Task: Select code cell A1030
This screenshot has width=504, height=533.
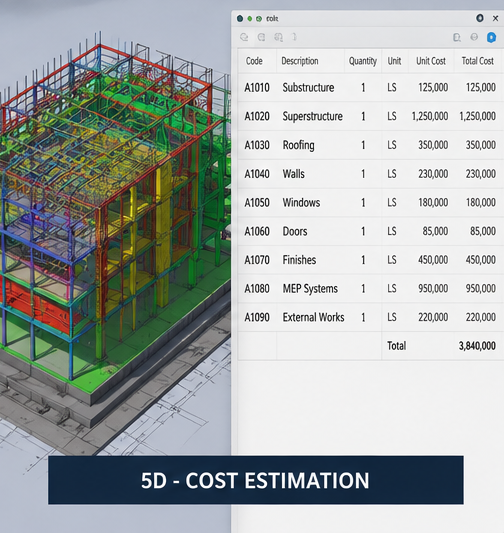Action: click(257, 145)
